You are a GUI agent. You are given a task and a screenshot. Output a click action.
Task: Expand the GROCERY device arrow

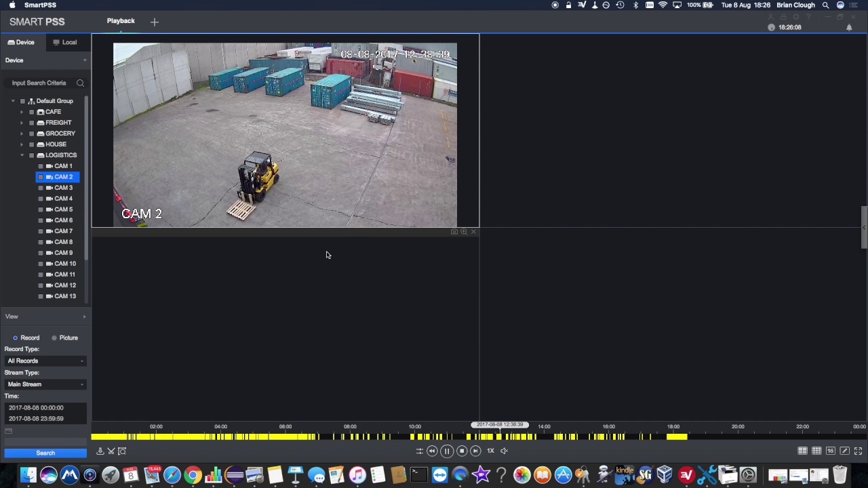[22, 134]
